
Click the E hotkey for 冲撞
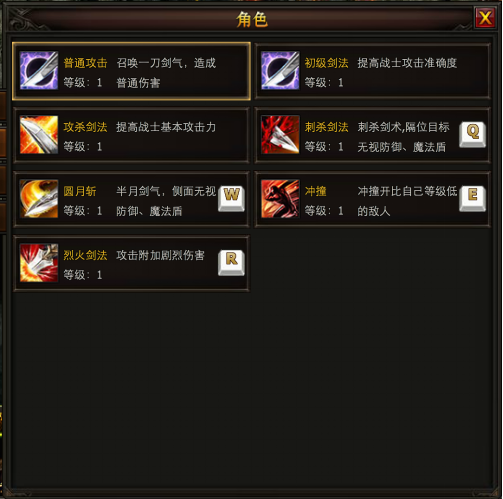[472, 199]
